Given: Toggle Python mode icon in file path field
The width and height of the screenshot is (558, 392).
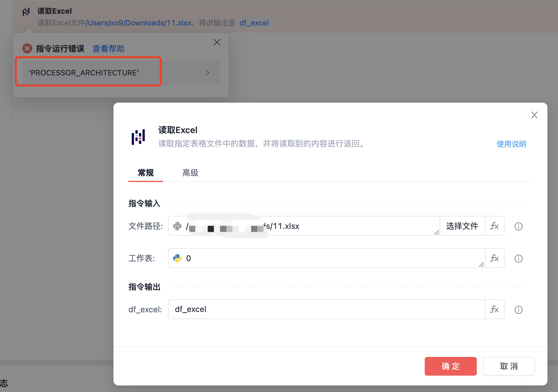Looking at the screenshot, I should (x=177, y=226).
